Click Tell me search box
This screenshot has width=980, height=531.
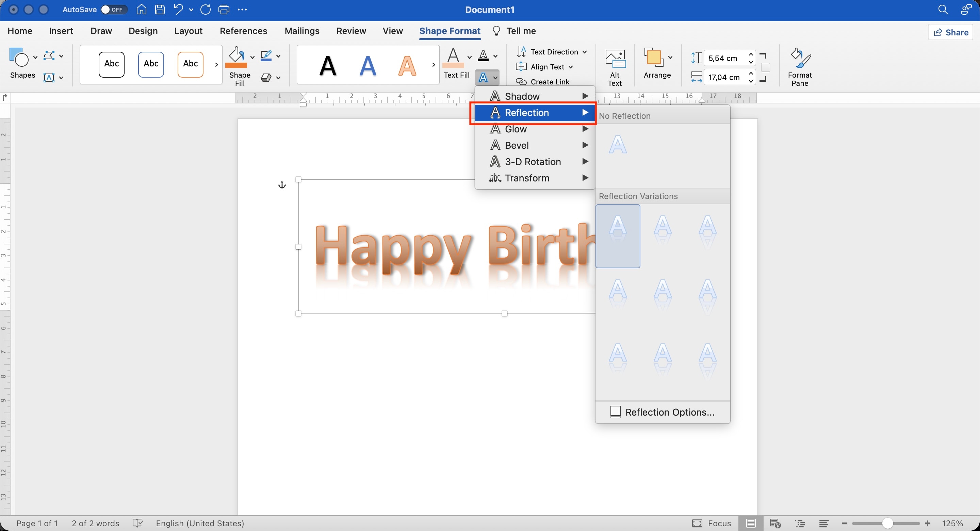click(514, 31)
